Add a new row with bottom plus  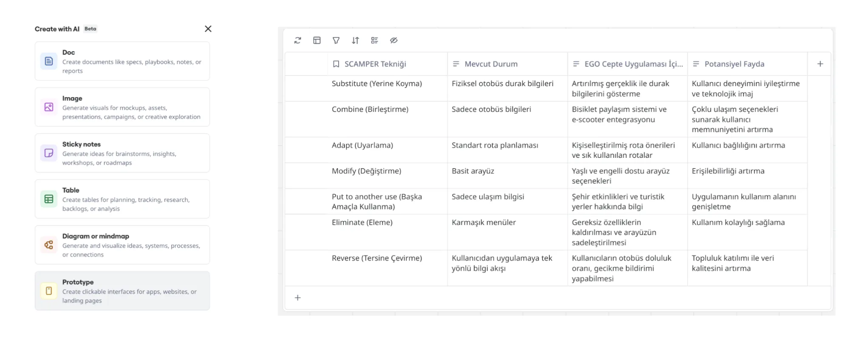(x=297, y=298)
